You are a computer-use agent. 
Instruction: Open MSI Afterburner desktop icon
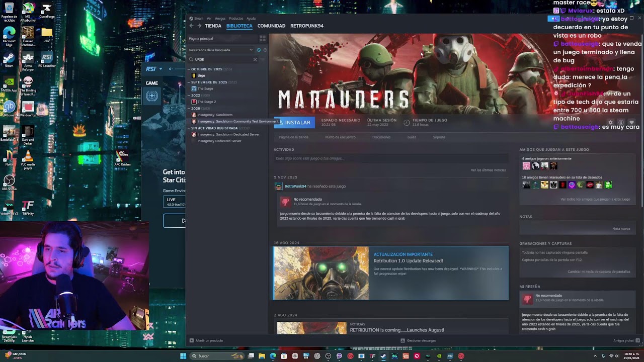28,12
